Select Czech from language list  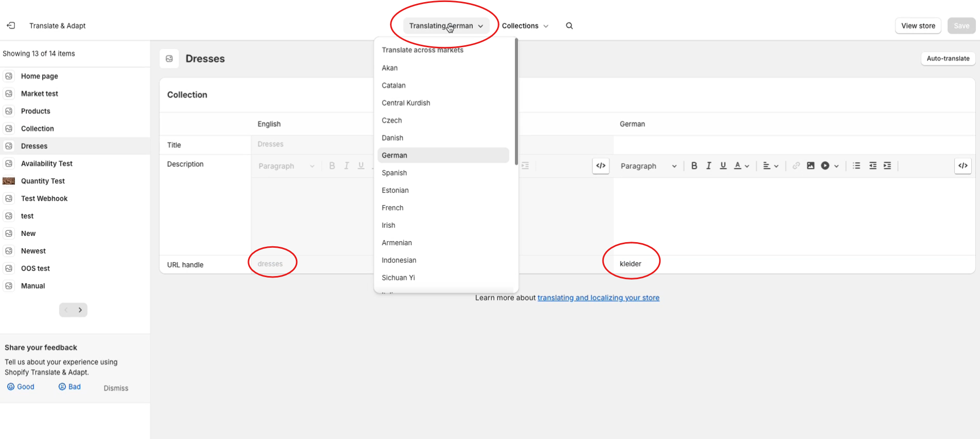443,120
